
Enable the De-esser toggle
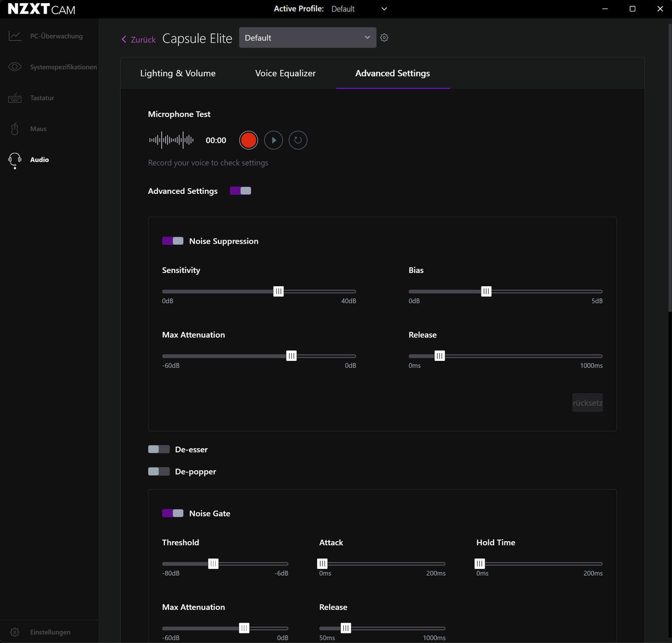[159, 449]
